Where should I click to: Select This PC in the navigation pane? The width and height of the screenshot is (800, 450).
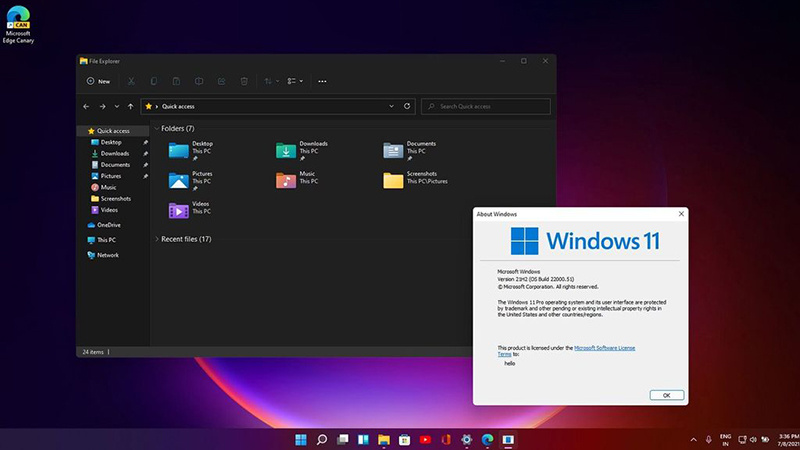(x=106, y=240)
